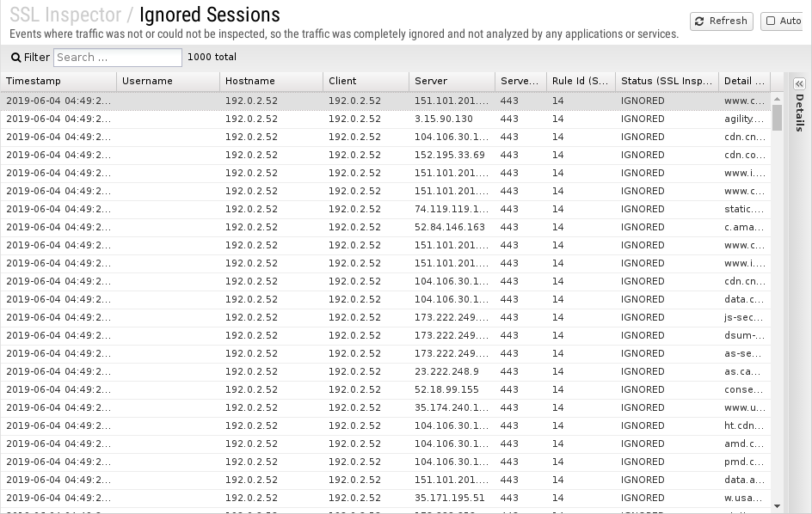Click detail cell 'js-sec...'
Viewport: 812px width, 514px height.
[744, 317]
